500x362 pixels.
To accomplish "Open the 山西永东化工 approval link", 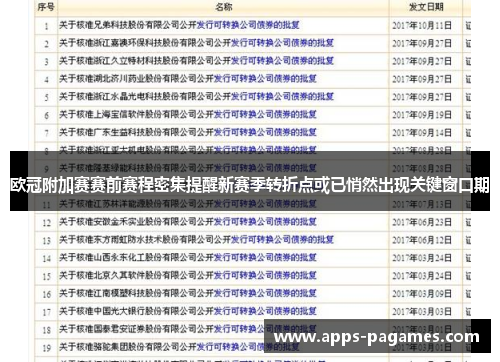I will (x=188, y=258).
